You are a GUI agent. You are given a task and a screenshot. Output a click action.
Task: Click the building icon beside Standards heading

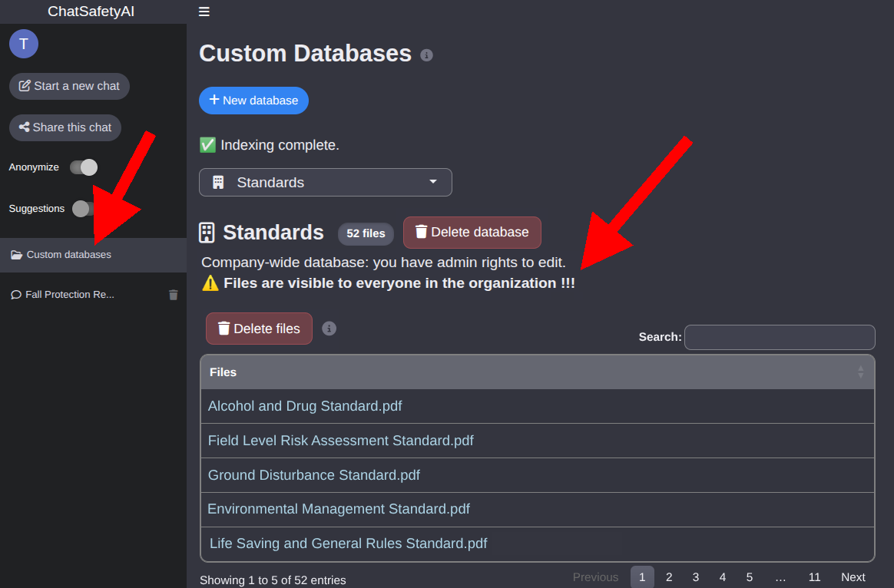(x=206, y=232)
